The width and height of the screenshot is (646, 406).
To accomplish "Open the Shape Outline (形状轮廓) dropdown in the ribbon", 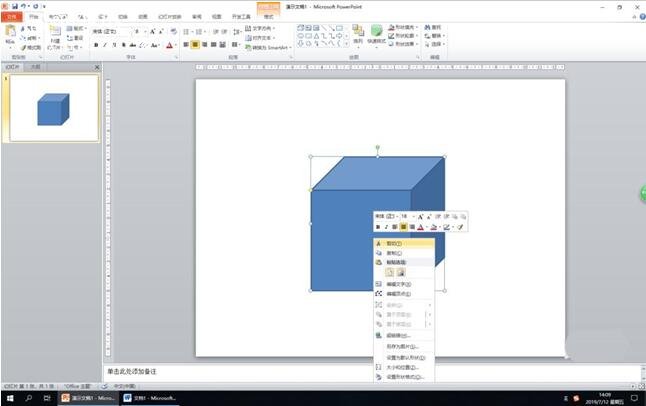I will pos(403,35).
